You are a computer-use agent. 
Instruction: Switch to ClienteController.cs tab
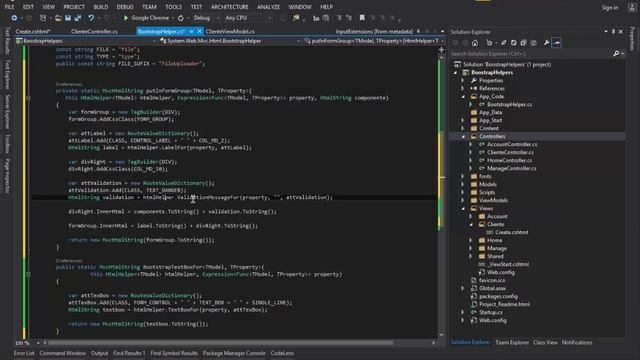(x=94, y=31)
